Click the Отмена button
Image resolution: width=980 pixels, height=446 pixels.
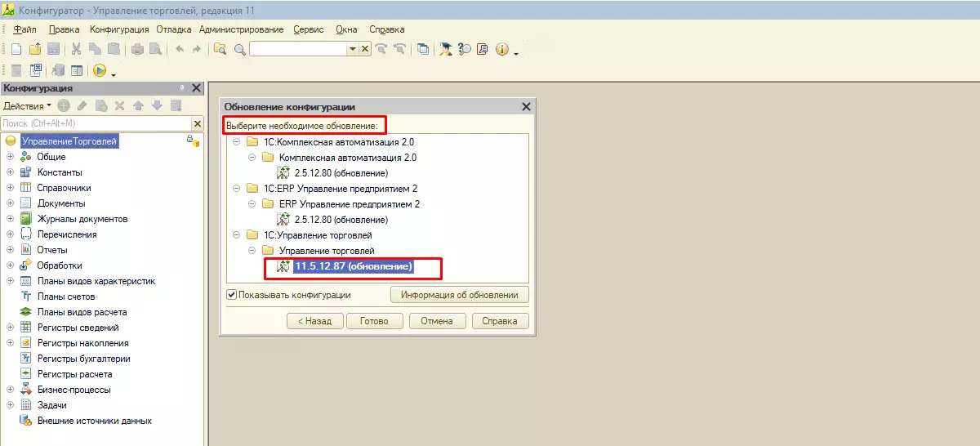437,321
